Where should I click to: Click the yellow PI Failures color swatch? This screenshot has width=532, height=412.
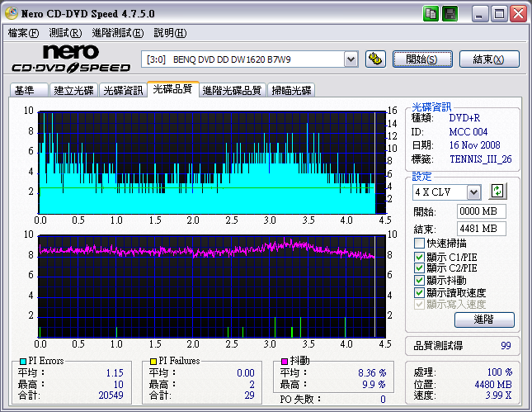153,362
